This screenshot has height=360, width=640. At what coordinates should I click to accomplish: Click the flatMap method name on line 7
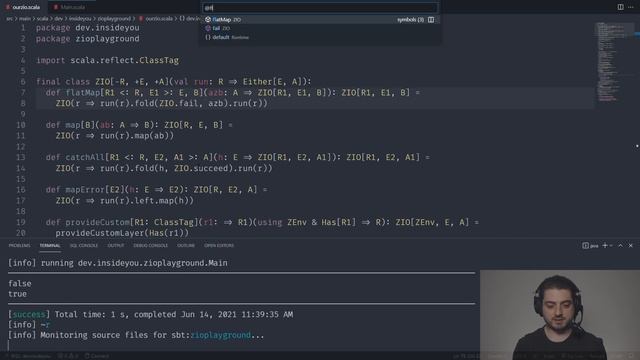(82, 93)
